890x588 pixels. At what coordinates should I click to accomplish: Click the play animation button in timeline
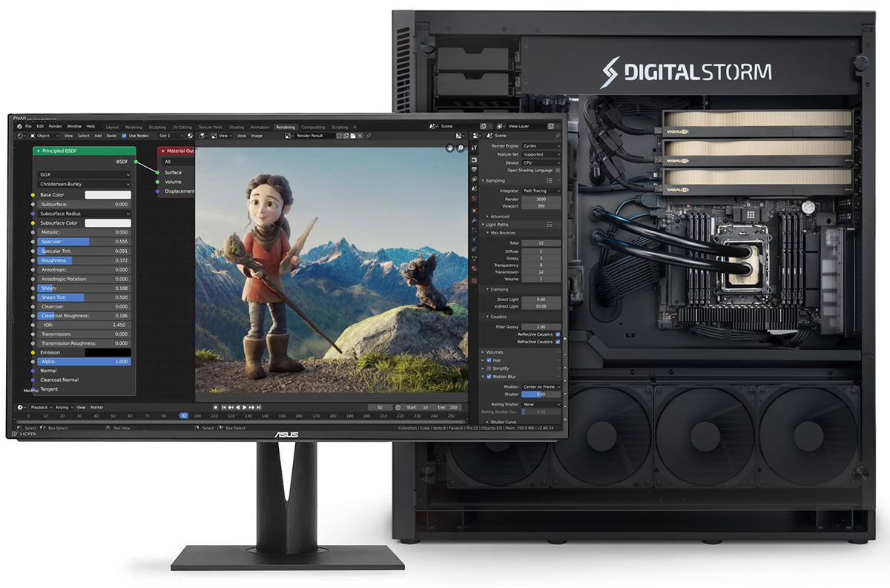pos(245,407)
